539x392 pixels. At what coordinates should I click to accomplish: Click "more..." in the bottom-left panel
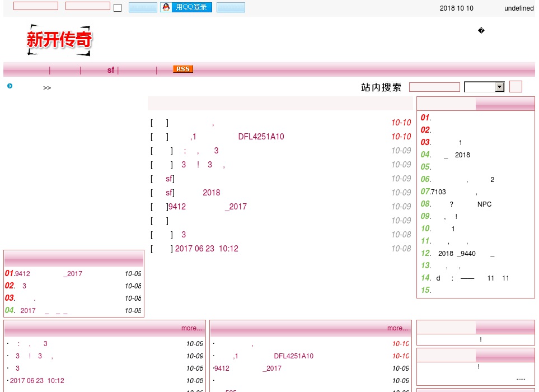tap(191, 328)
